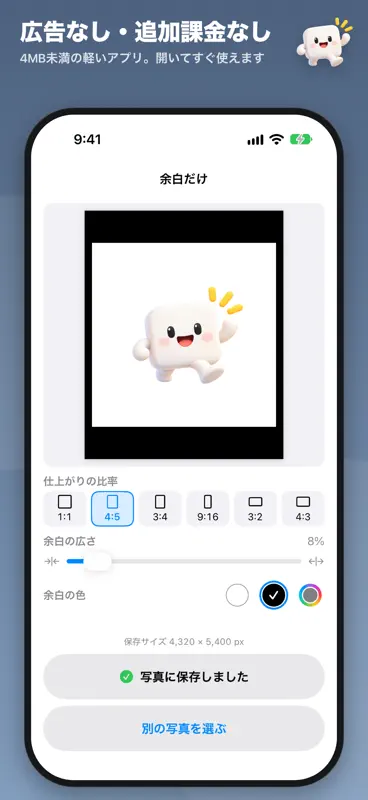Tap 別の写真を選ぶ to choose another photo
Screen dimensions: 368x800
(184, 729)
